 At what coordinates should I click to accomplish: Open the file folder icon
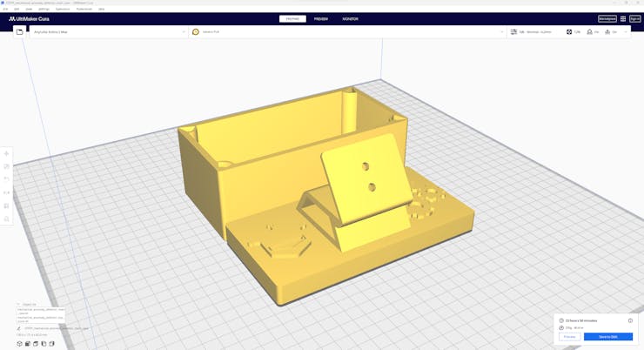tap(19, 31)
